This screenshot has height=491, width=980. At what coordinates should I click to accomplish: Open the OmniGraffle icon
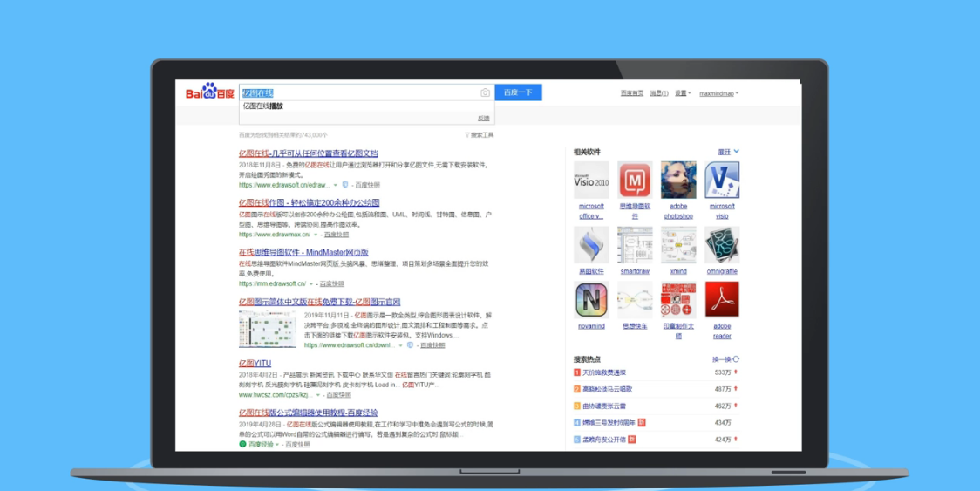coord(722,244)
